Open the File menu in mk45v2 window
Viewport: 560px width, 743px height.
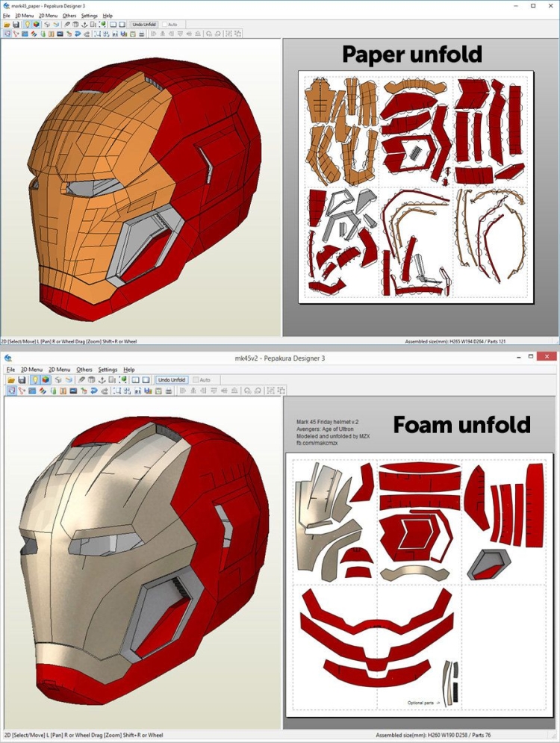pos(10,369)
